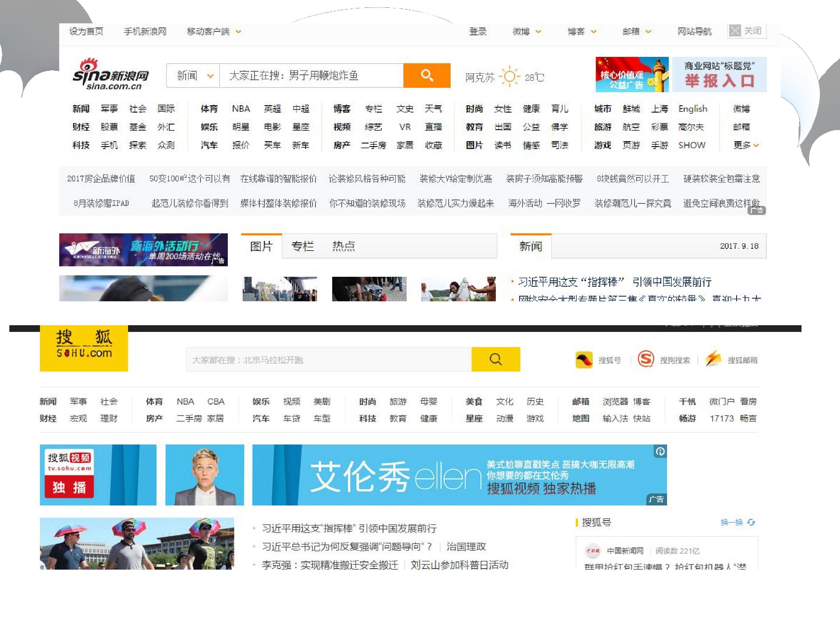Click the info icon on Ellen banner

[660, 451]
